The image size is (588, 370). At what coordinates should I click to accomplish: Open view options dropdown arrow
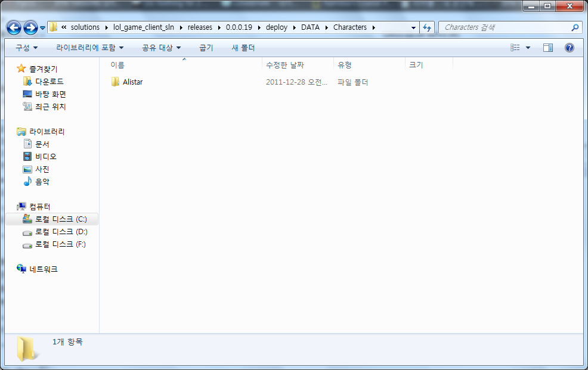[x=528, y=48]
